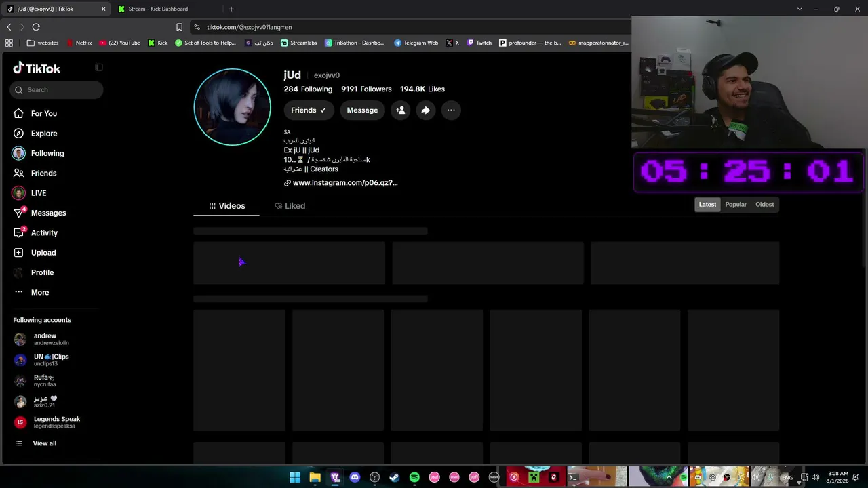
Task: Sort videos by Latest
Action: coord(707,205)
